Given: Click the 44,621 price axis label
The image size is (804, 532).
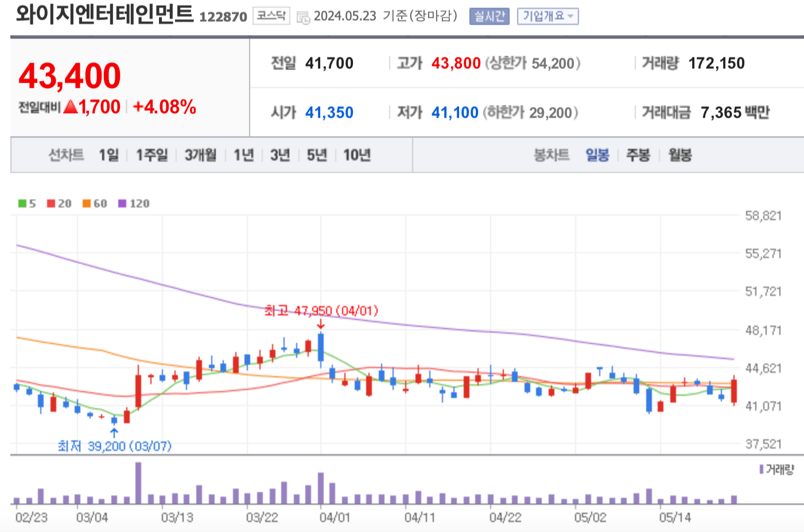Looking at the screenshot, I should [763, 368].
